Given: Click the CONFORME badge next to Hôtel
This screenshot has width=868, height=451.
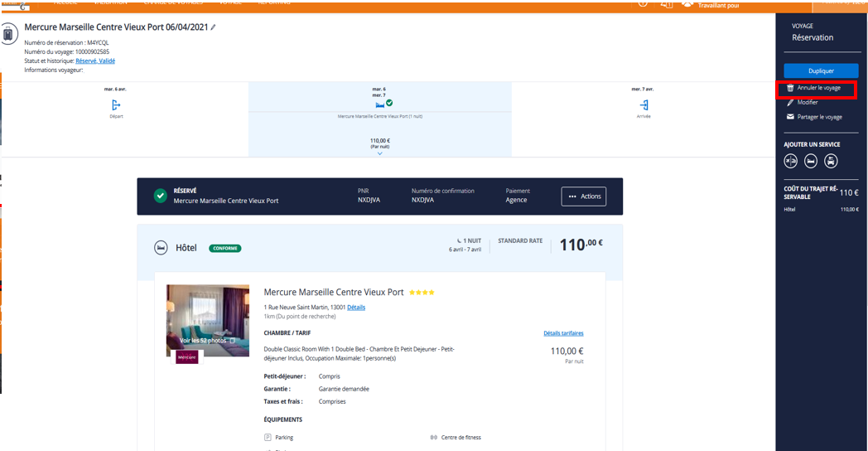Looking at the screenshot, I should (224, 248).
